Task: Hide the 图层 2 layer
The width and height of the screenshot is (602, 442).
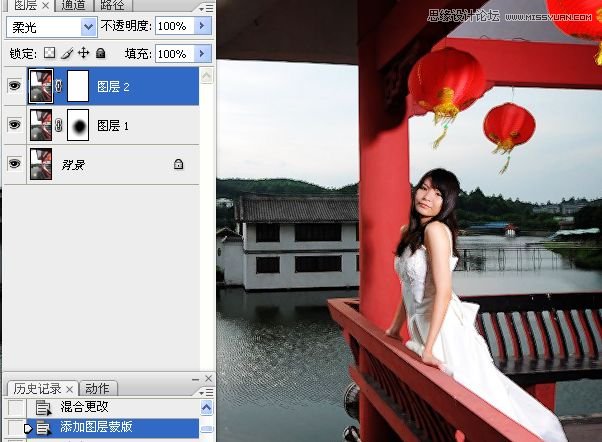Action: [15, 85]
